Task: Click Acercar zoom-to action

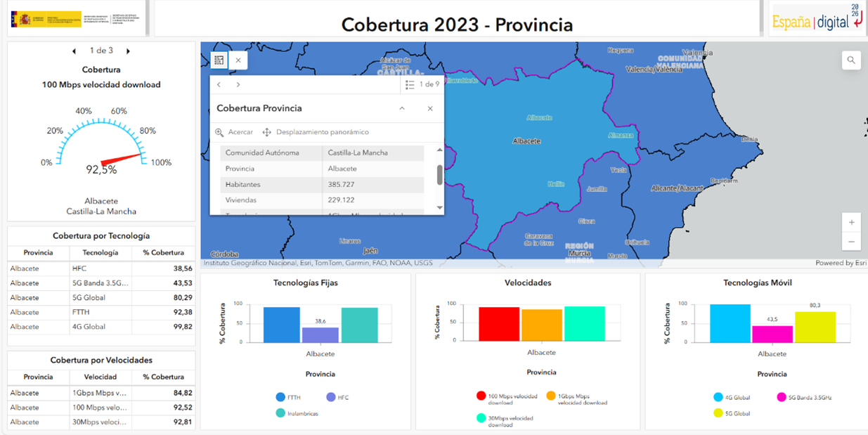Action: pos(234,132)
